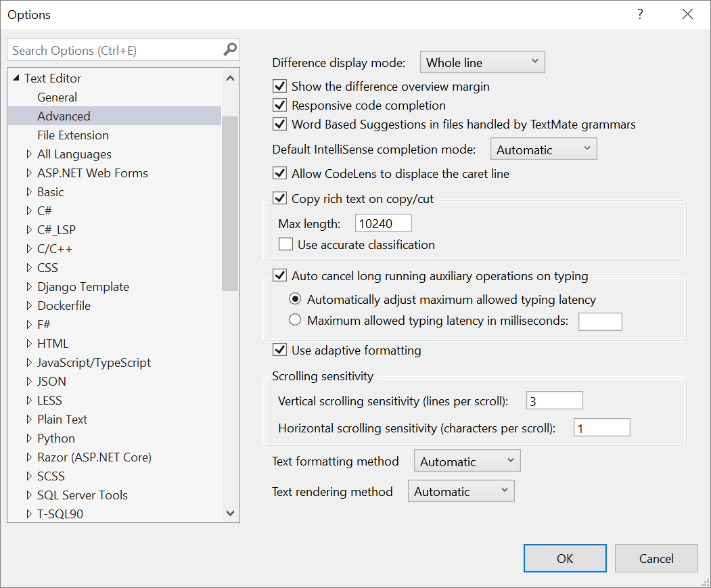
Task: Select the HTML tree item label
Action: click(x=53, y=344)
